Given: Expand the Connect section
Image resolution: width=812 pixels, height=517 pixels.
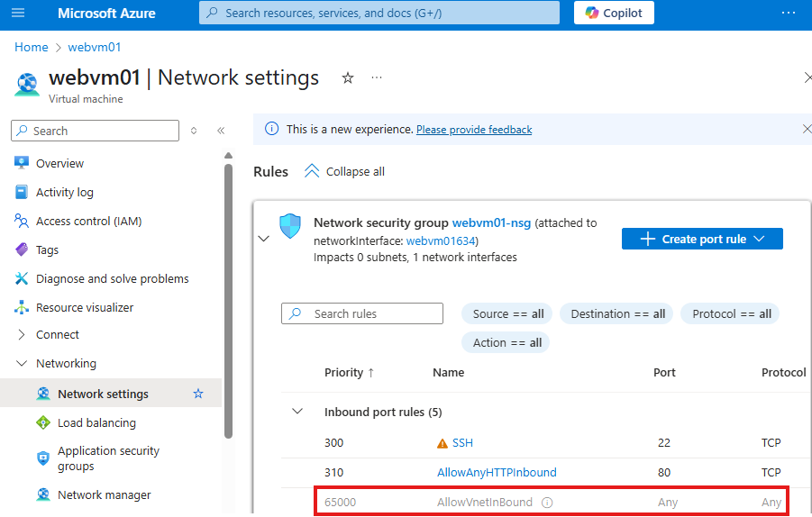Looking at the screenshot, I should click(57, 335).
